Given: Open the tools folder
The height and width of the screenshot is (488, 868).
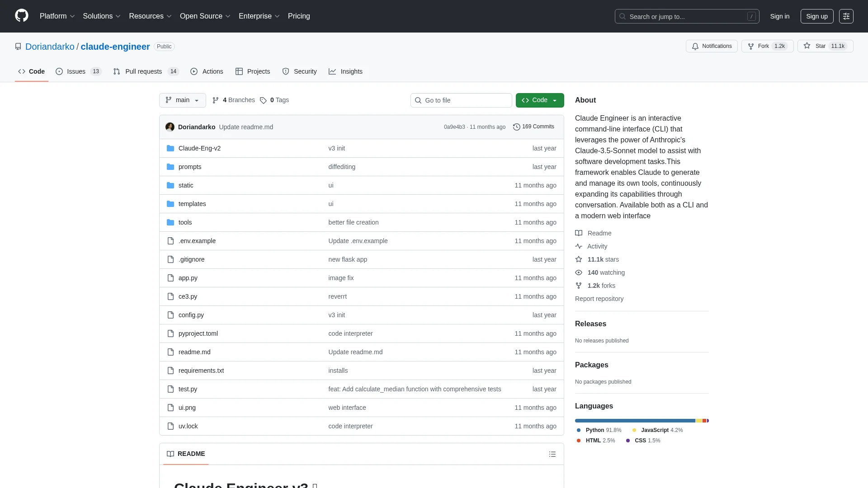Looking at the screenshot, I should (x=185, y=222).
